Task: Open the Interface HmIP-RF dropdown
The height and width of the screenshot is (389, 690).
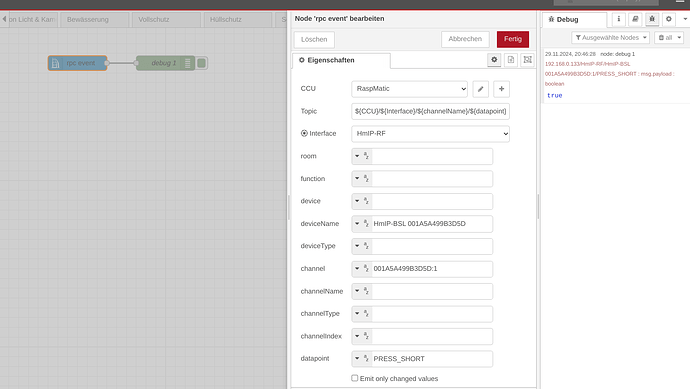Action: click(x=430, y=134)
